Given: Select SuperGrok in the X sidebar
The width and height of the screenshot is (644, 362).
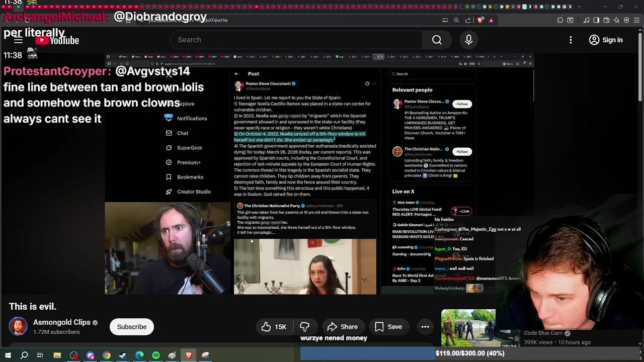Looking at the screenshot, I should tap(184, 147).
